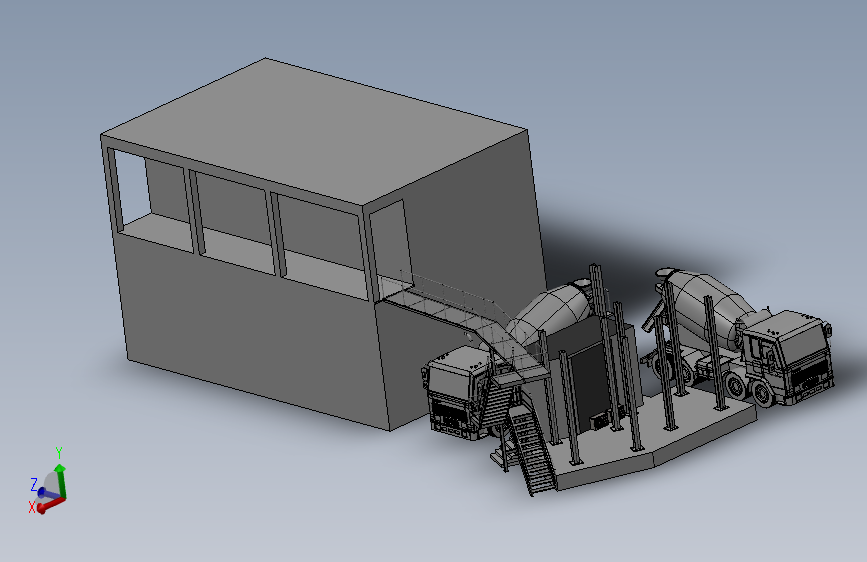Select the flat roof face of the building
The width and height of the screenshot is (867, 562).
[x=313, y=131]
